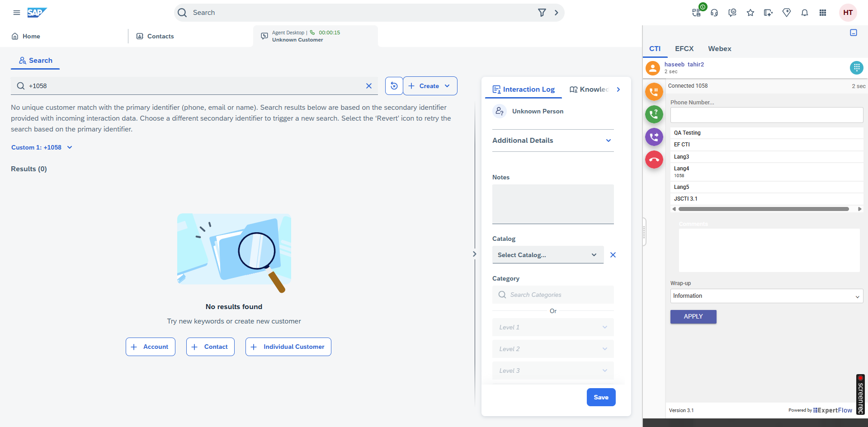The width and height of the screenshot is (868, 427).
Task: Switch to the EFCX tab
Action: [684, 49]
